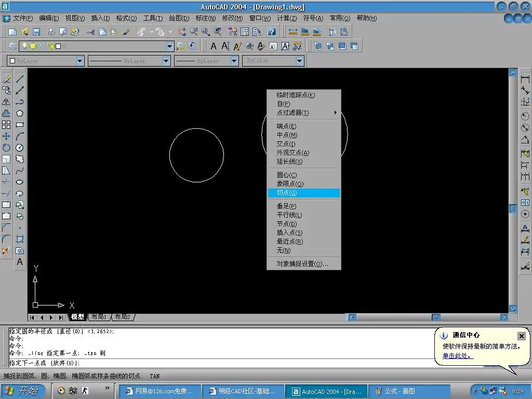Select the Rotate modify tool

(x=6, y=148)
